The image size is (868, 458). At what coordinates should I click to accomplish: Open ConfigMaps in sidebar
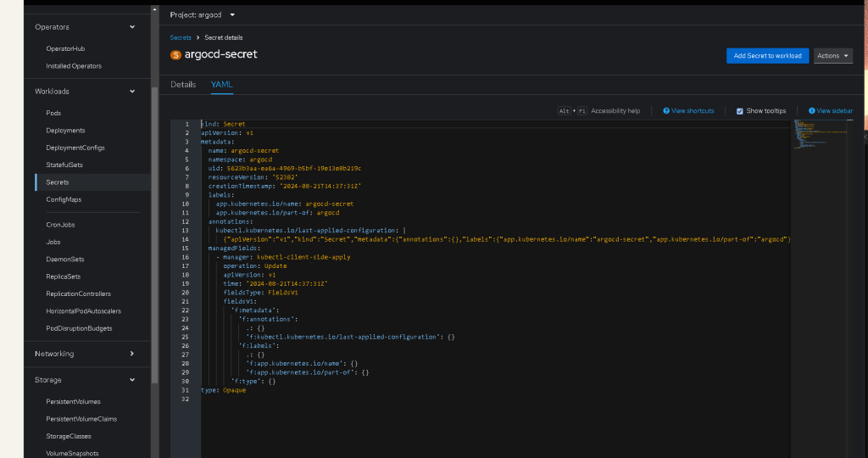pyautogui.click(x=64, y=199)
